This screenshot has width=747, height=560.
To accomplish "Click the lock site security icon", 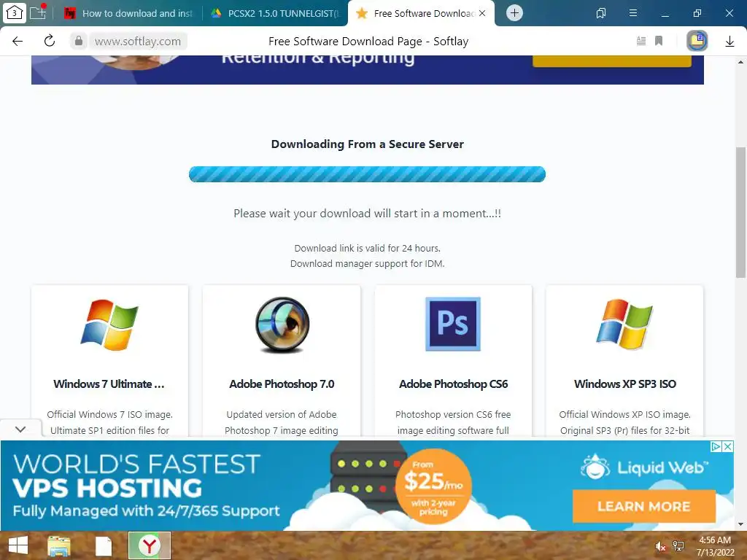I will click(79, 41).
